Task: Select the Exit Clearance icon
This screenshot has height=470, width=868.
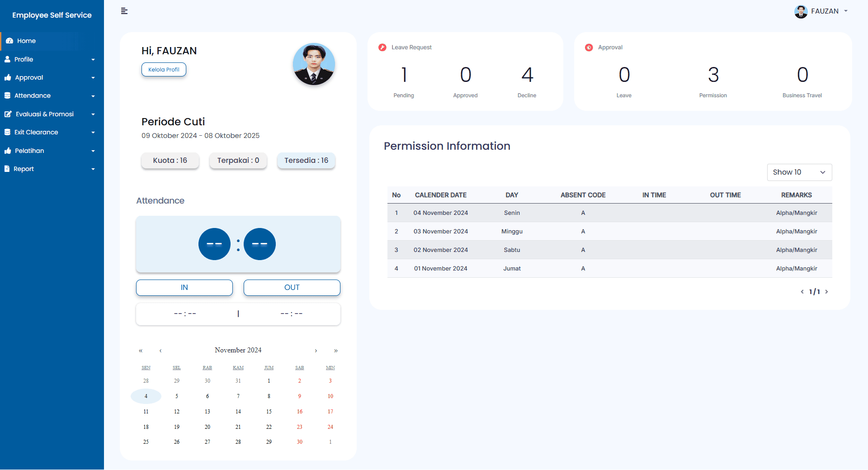Action: 8,132
